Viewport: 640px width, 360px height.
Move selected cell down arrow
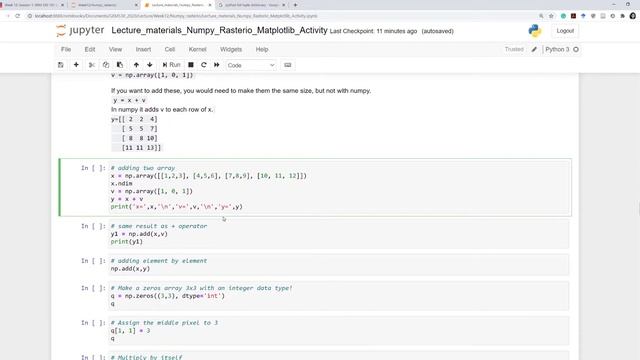[150, 65]
